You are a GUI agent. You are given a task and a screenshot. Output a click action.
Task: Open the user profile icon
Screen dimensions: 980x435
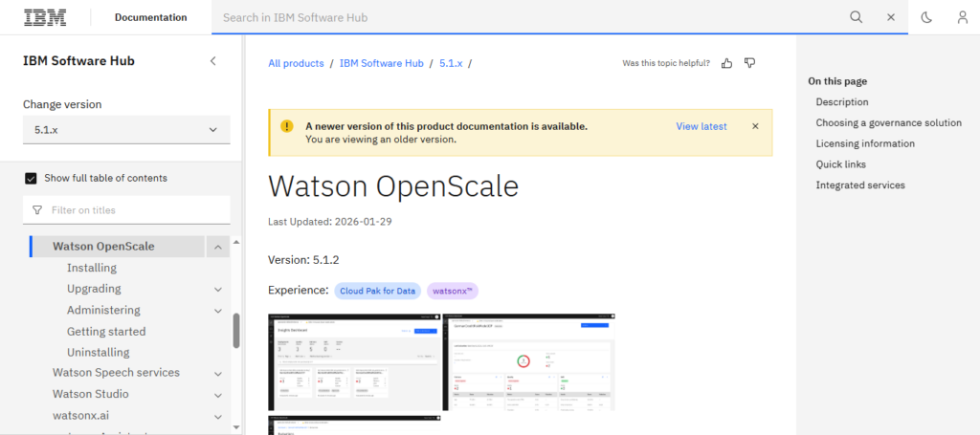point(963,17)
